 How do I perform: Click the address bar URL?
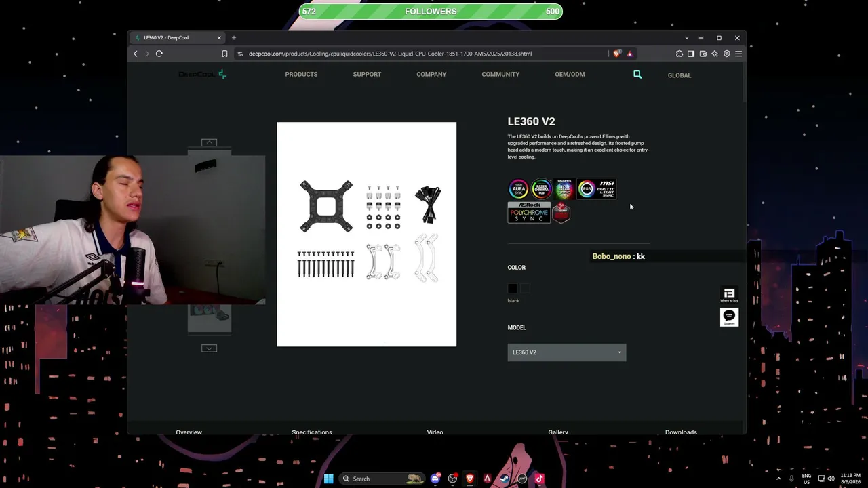(x=390, y=54)
